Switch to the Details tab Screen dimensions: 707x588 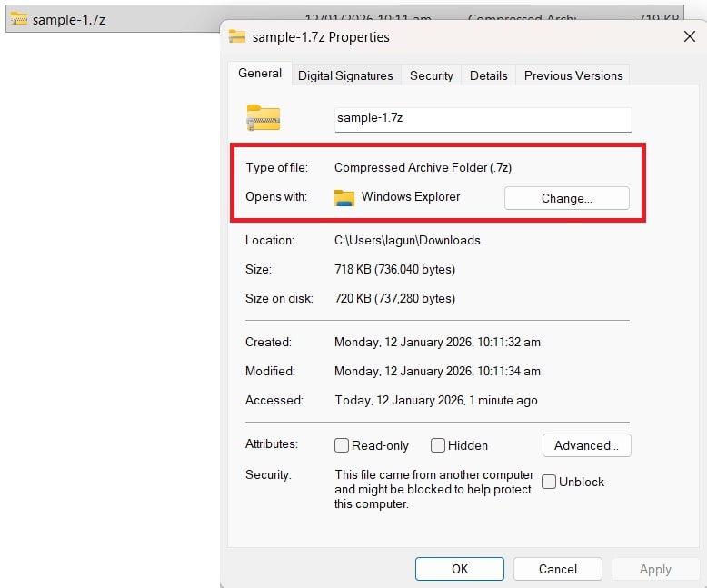[488, 75]
